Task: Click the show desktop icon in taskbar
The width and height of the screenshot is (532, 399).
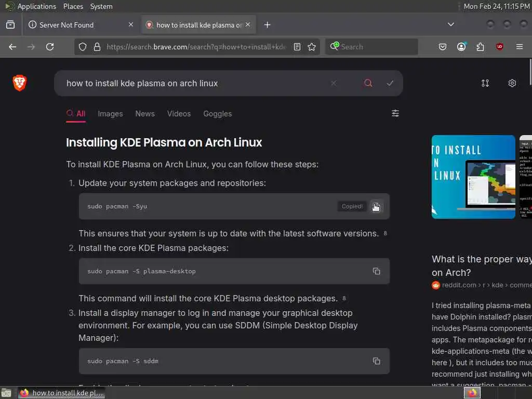Action: [6, 393]
